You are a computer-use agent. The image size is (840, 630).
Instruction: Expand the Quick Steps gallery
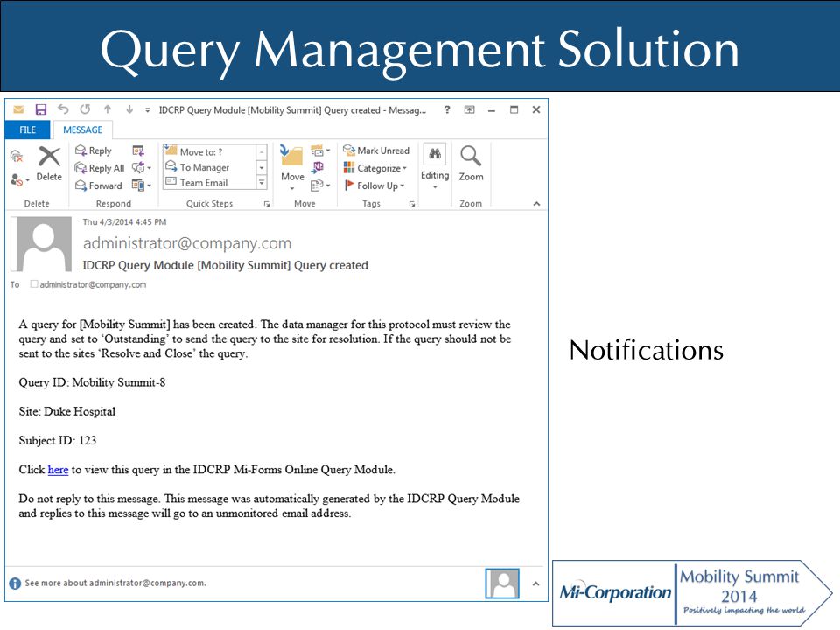[262, 183]
